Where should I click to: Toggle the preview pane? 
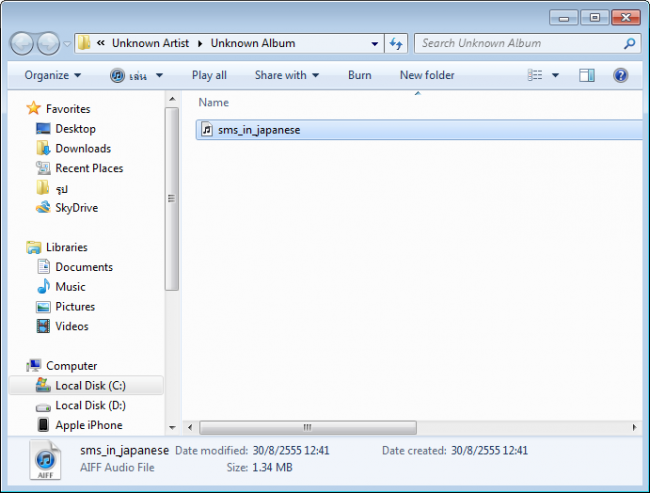point(587,75)
